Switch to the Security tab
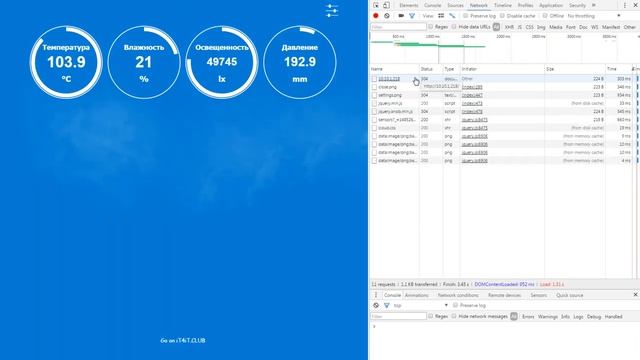 pos(577,5)
